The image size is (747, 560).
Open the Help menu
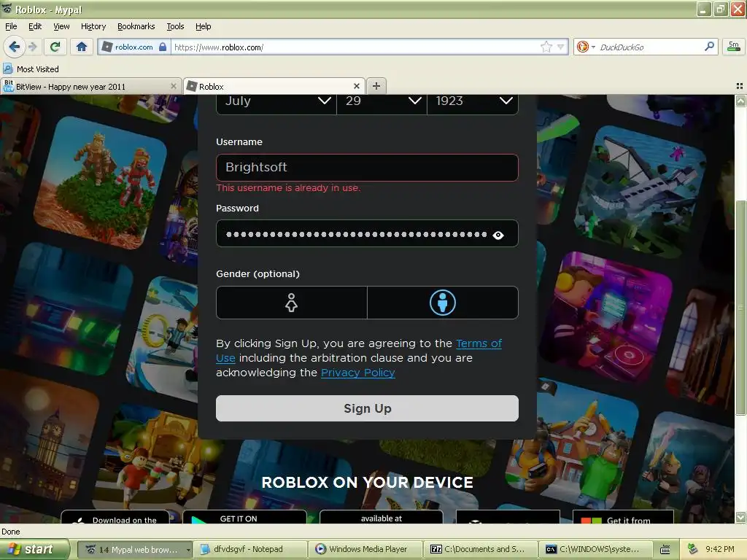pyautogui.click(x=203, y=26)
